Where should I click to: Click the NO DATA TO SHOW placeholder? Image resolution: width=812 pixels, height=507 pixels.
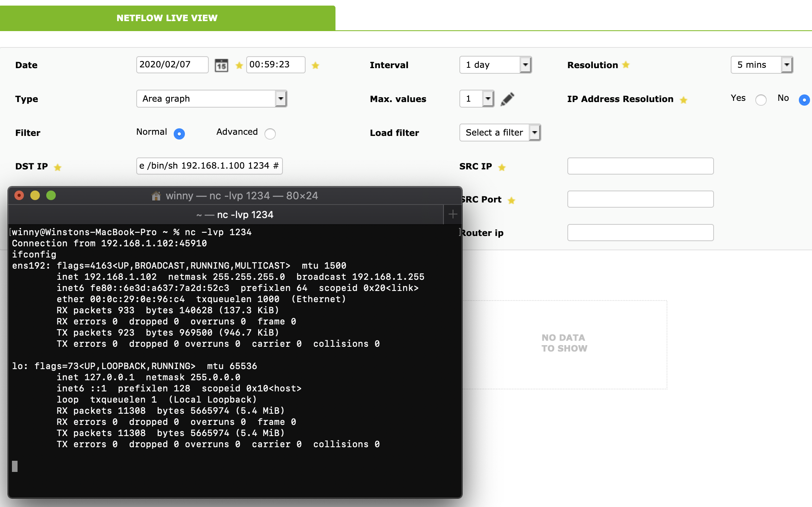pos(564,343)
